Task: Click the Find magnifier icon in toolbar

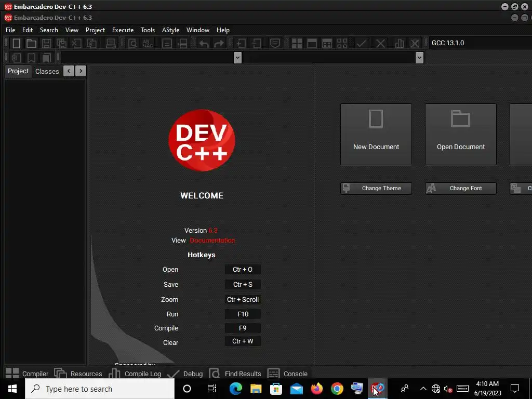Action: 132,44
